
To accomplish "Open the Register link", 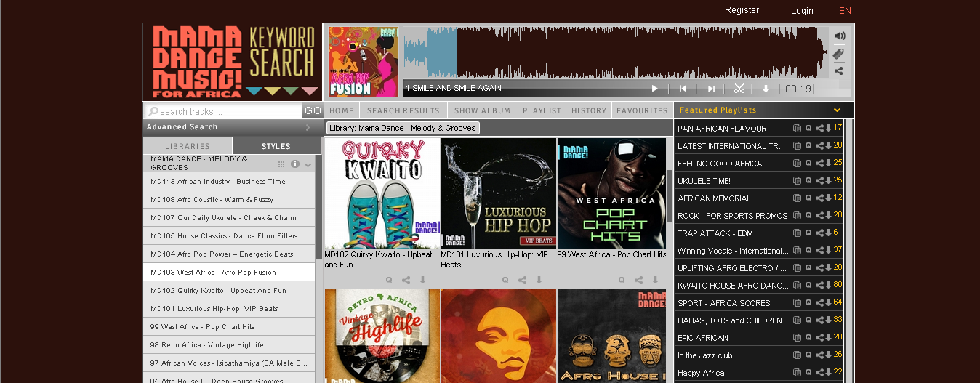I will (x=742, y=10).
